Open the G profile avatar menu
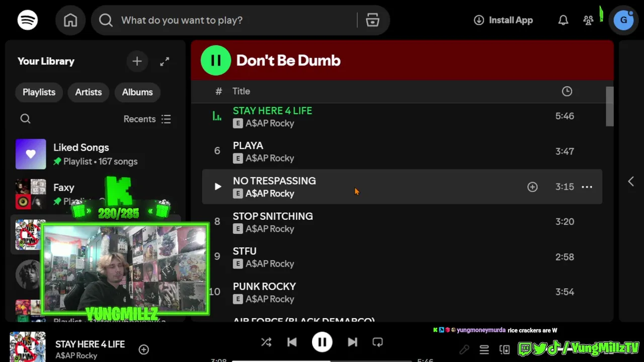The height and width of the screenshot is (362, 644). tap(624, 20)
